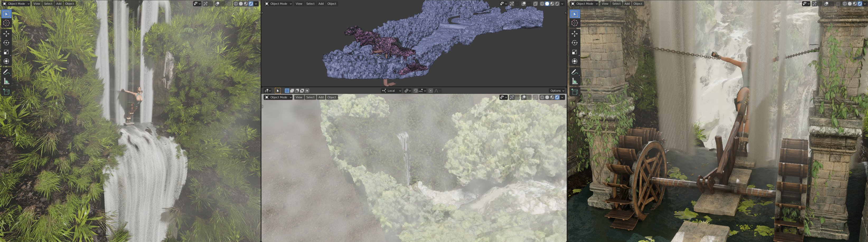Choose the Annotate pencil tool in left viewport
The width and height of the screenshot is (868, 242).
(6, 72)
